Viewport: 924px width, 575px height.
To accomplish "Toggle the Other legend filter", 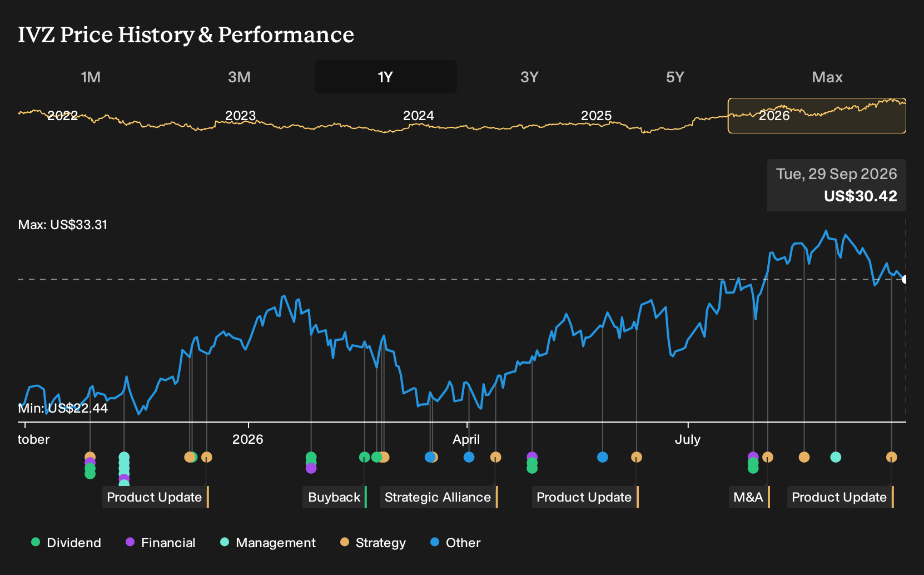I will [455, 543].
